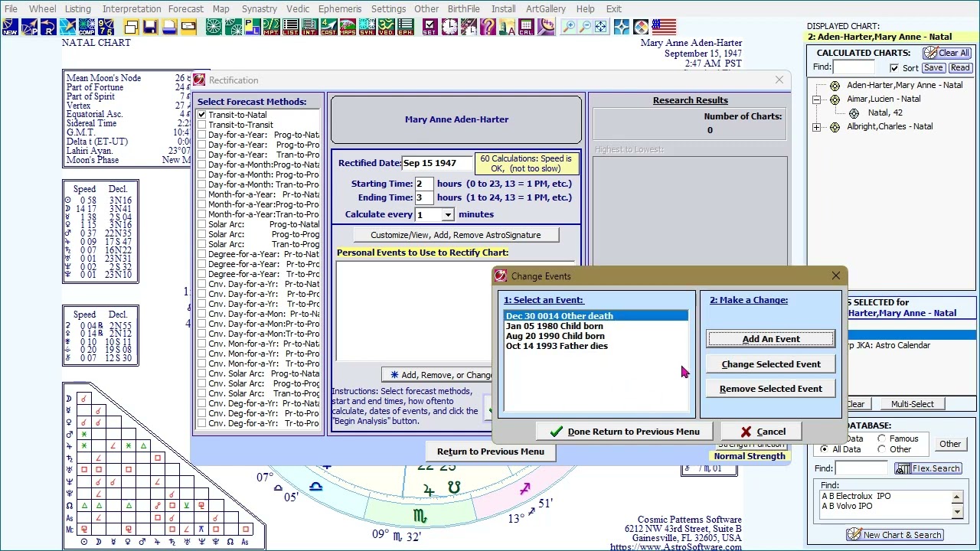Click the Starting Time hours field
The width and height of the screenshot is (980, 551).
coord(424,184)
